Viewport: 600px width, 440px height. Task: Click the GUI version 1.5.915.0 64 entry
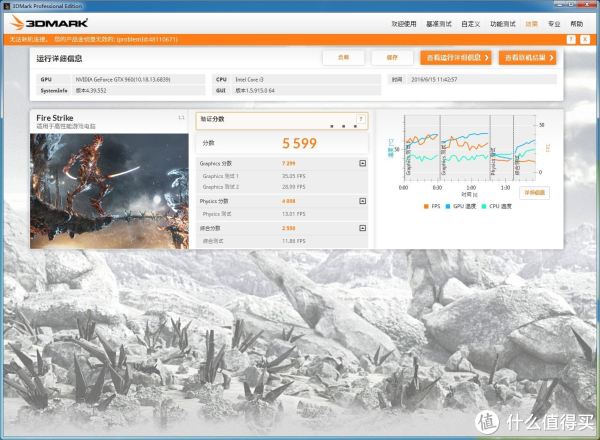pos(255,91)
